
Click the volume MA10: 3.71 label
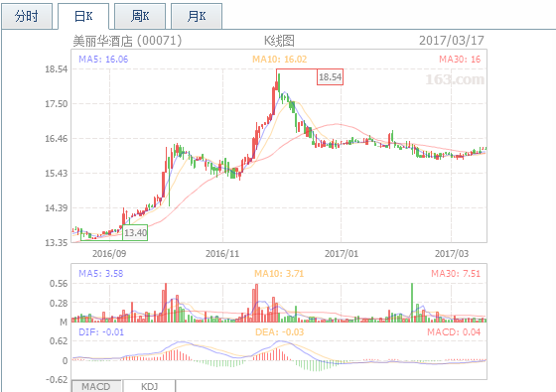(279, 274)
